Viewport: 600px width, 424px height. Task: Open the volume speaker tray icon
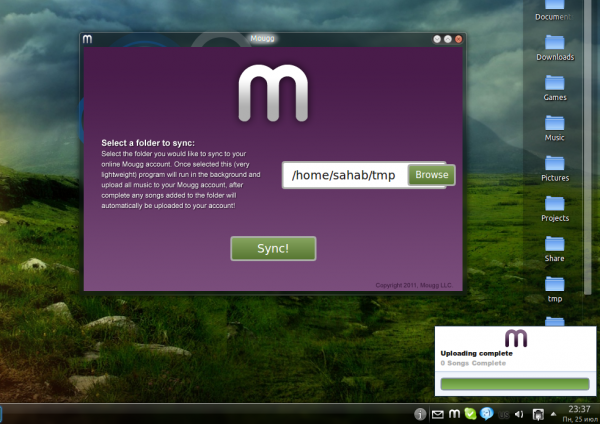[x=519, y=414]
